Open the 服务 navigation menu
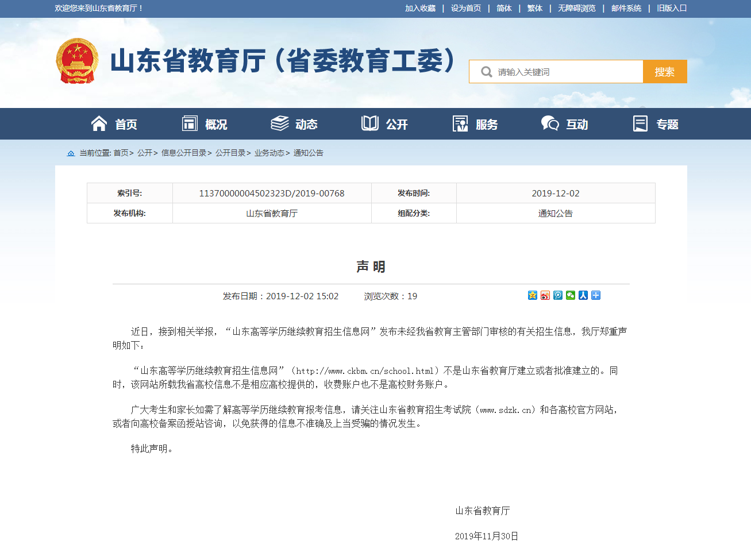The image size is (751, 560). (475, 124)
